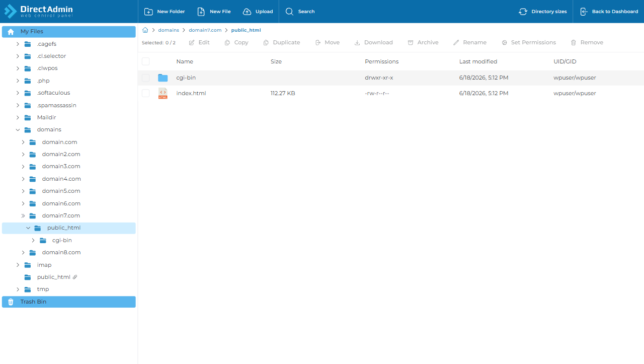The height and width of the screenshot is (364, 644).
Task: Click the Search magnifier icon
Action: click(289, 12)
